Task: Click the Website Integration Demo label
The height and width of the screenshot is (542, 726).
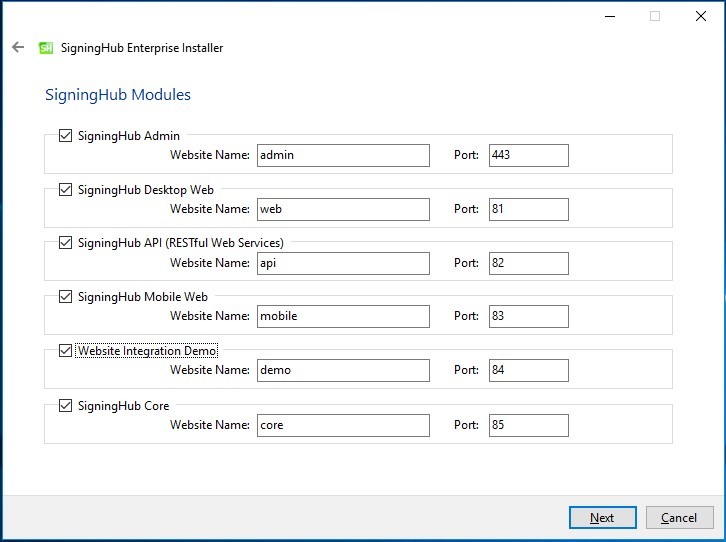Action: tap(147, 351)
